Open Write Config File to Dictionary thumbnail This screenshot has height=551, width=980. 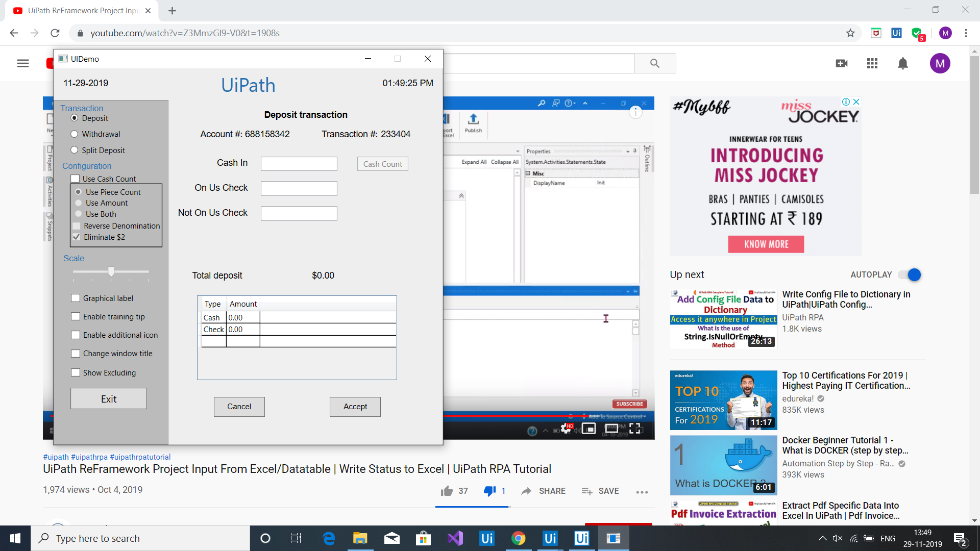pyautogui.click(x=723, y=319)
